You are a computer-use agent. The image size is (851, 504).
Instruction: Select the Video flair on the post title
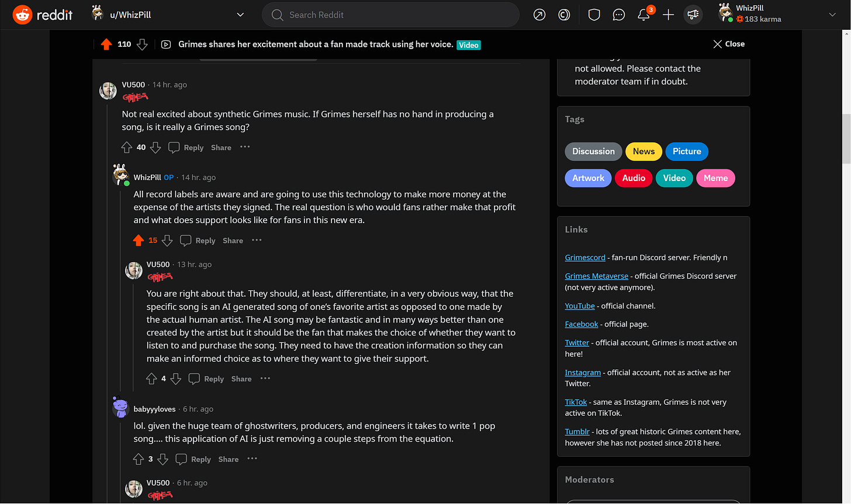469,45
